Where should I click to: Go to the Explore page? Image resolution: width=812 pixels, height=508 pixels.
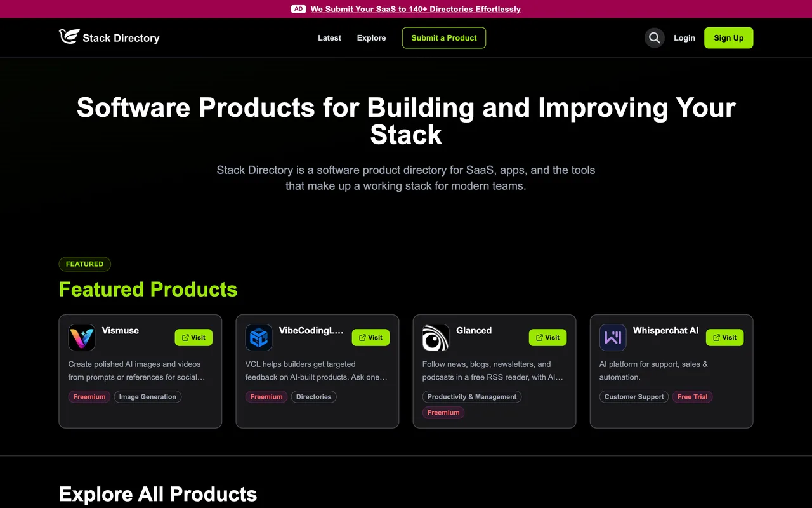coord(371,38)
